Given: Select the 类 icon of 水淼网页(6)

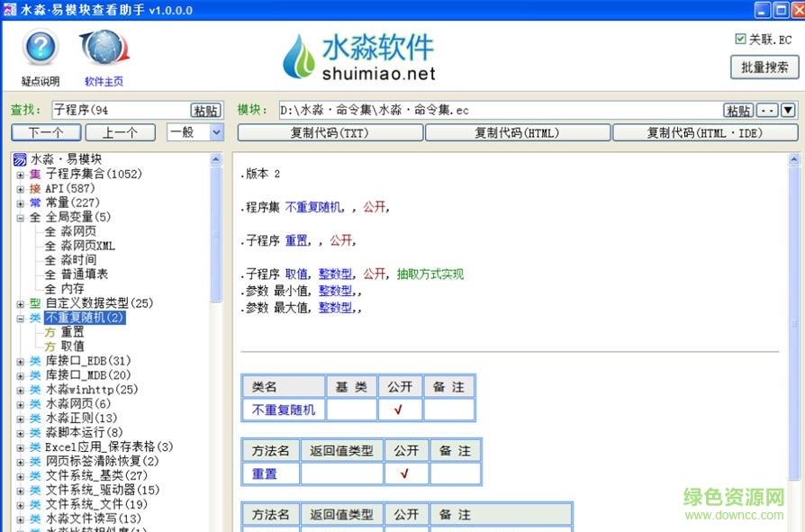Looking at the screenshot, I should tap(34, 403).
